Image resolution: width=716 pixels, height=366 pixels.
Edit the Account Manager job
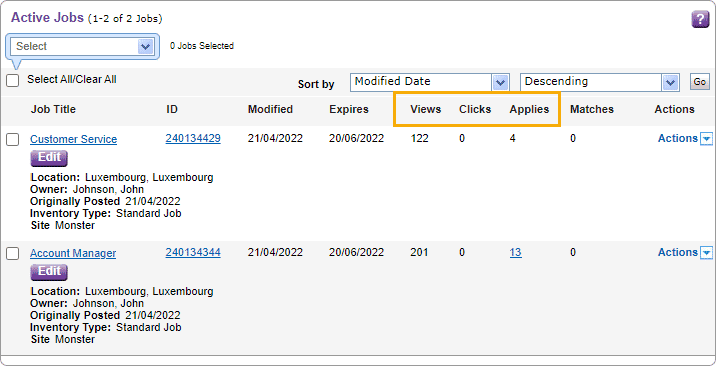49,272
